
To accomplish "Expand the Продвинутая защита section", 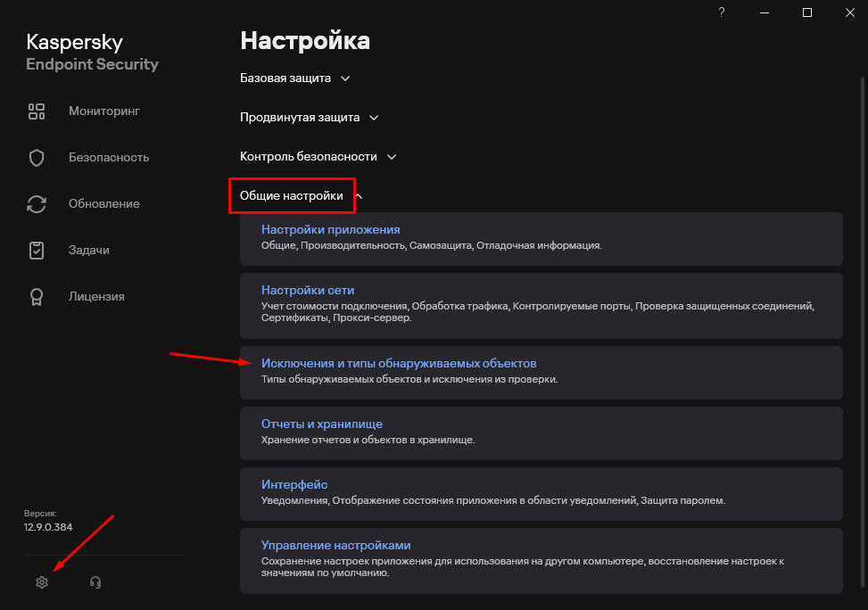I will [x=309, y=118].
